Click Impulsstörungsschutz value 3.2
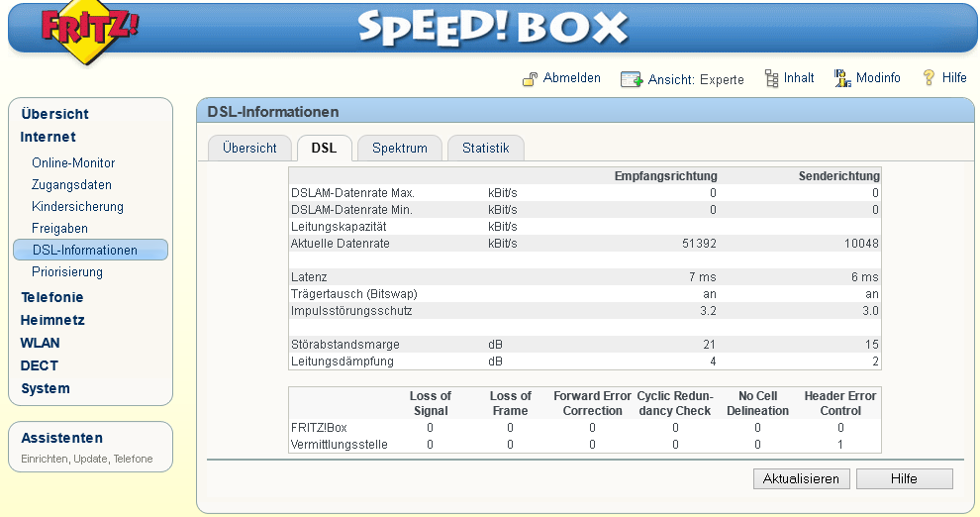 708,311
